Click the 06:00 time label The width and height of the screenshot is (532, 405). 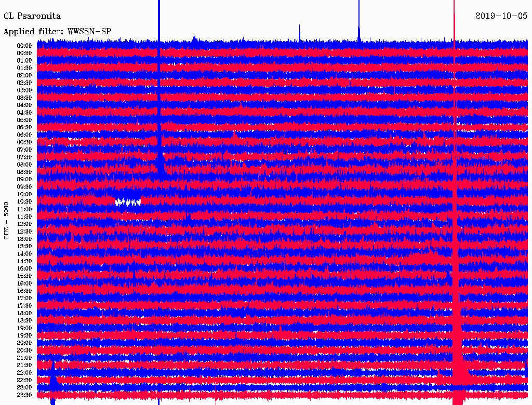(24, 135)
